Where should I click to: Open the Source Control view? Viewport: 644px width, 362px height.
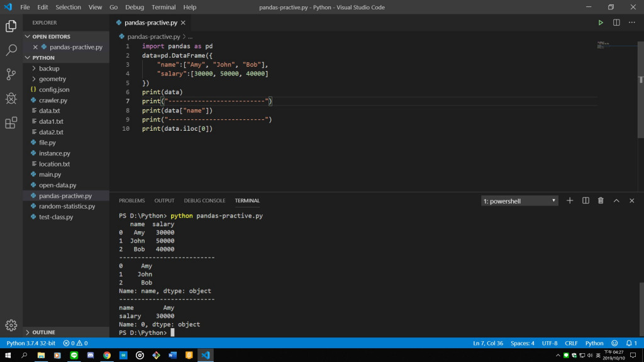click(x=11, y=74)
